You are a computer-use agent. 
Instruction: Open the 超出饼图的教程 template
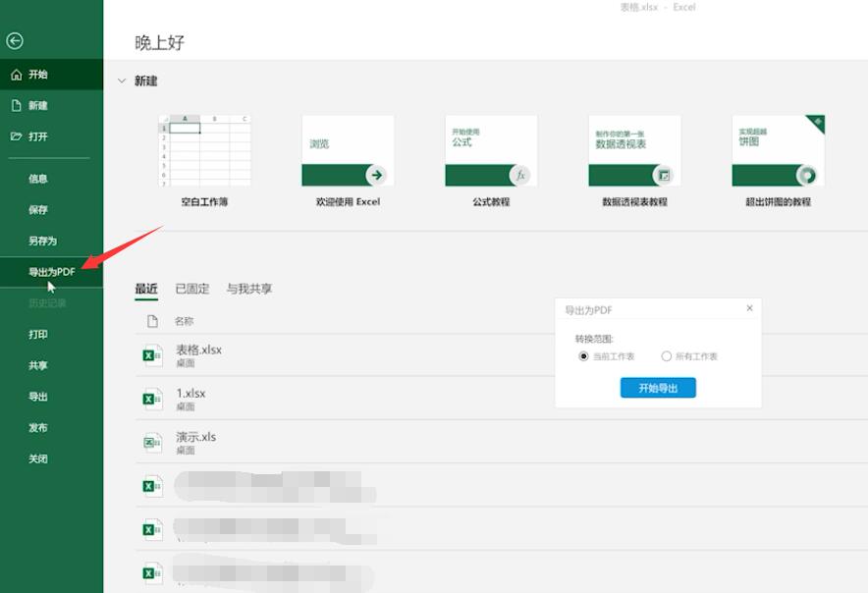click(x=779, y=150)
